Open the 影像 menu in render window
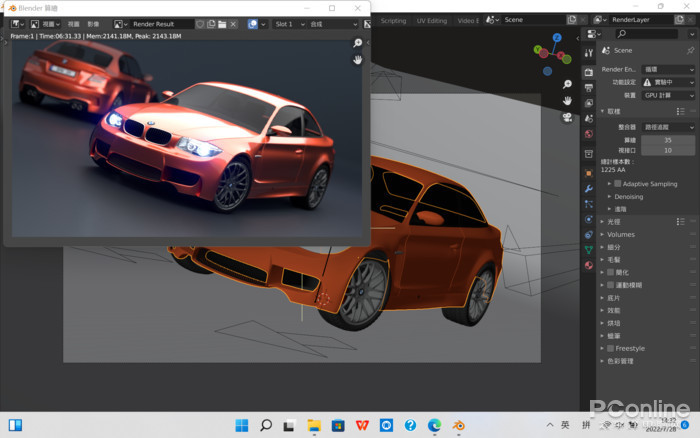Viewport: 700px width, 438px height. (93, 24)
